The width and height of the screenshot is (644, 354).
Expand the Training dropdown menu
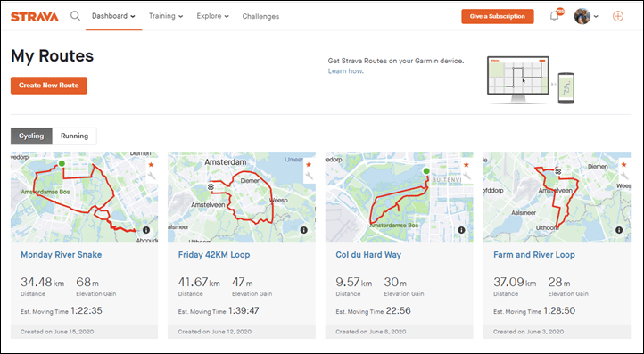pos(166,16)
